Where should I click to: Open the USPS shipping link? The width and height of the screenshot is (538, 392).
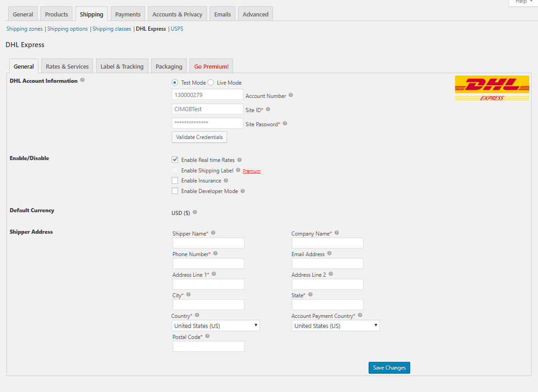pos(177,29)
